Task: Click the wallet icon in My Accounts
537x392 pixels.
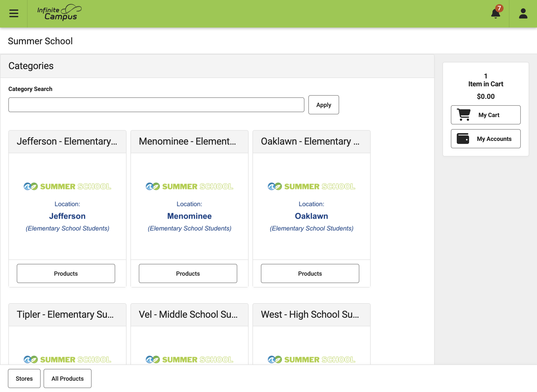Action: click(x=463, y=138)
